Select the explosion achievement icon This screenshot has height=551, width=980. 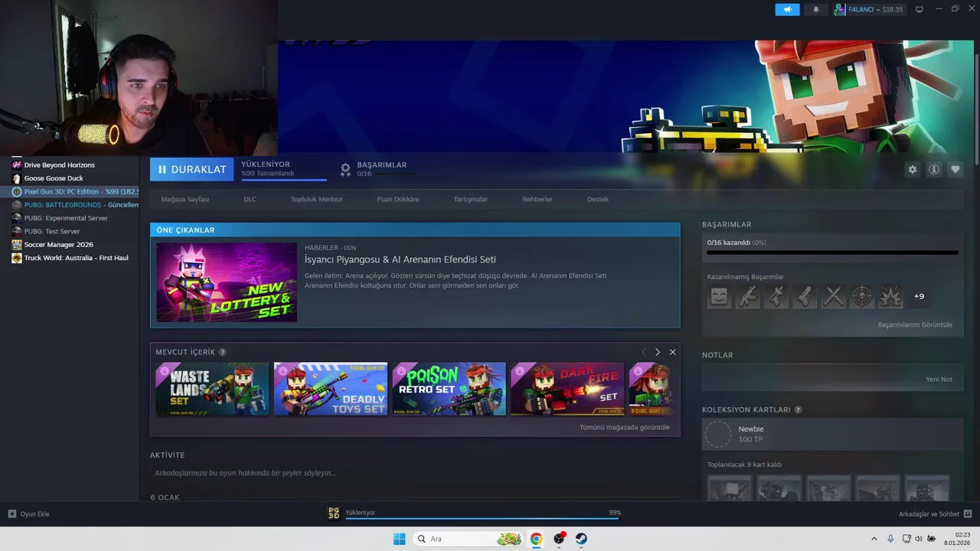click(890, 296)
